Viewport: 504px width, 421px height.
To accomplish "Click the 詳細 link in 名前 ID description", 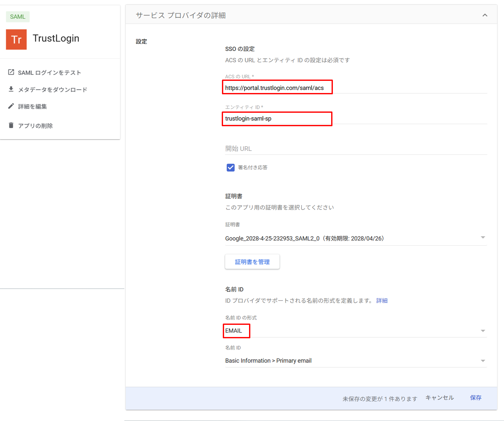I will click(x=382, y=300).
